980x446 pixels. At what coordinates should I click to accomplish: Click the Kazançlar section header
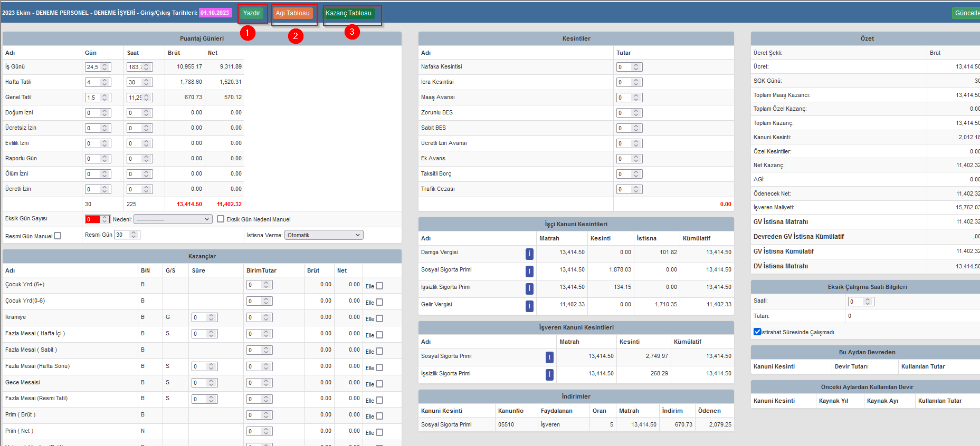tap(202, 256)
